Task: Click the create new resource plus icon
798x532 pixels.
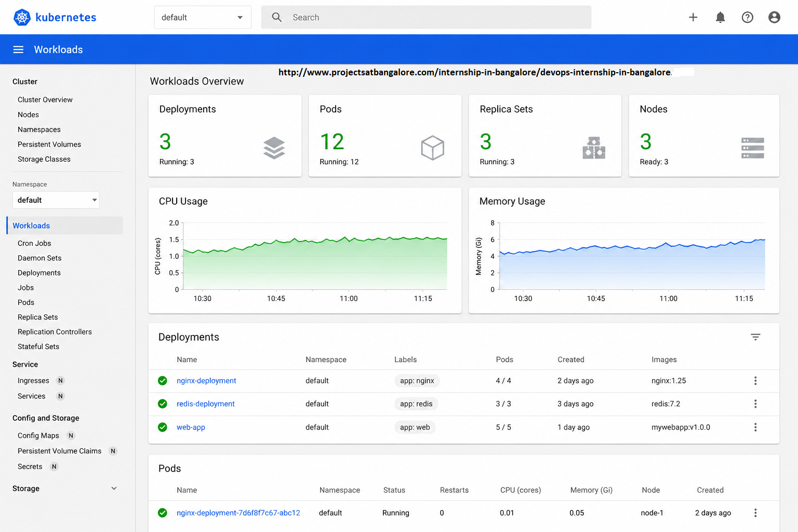Action: click(693, 17)
